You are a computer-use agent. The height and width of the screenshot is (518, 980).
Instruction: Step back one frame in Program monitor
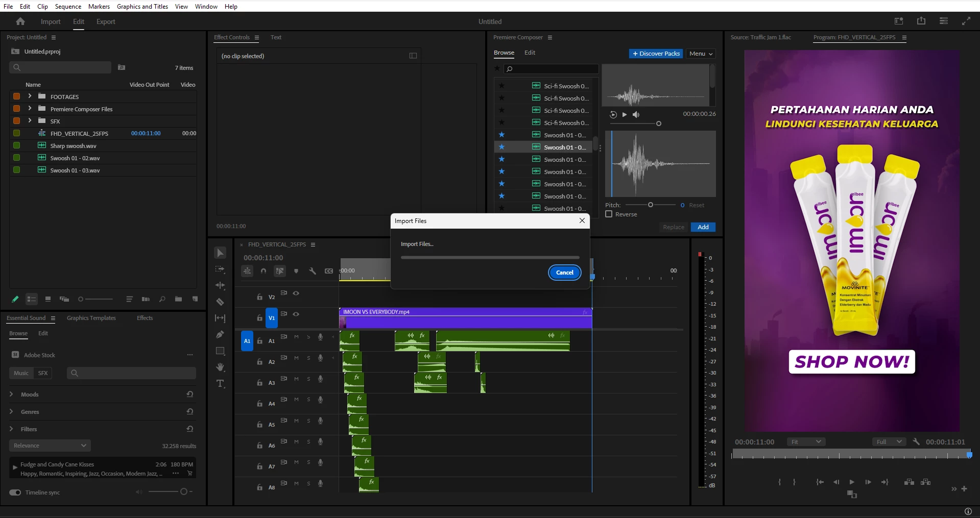pos(836,482)
